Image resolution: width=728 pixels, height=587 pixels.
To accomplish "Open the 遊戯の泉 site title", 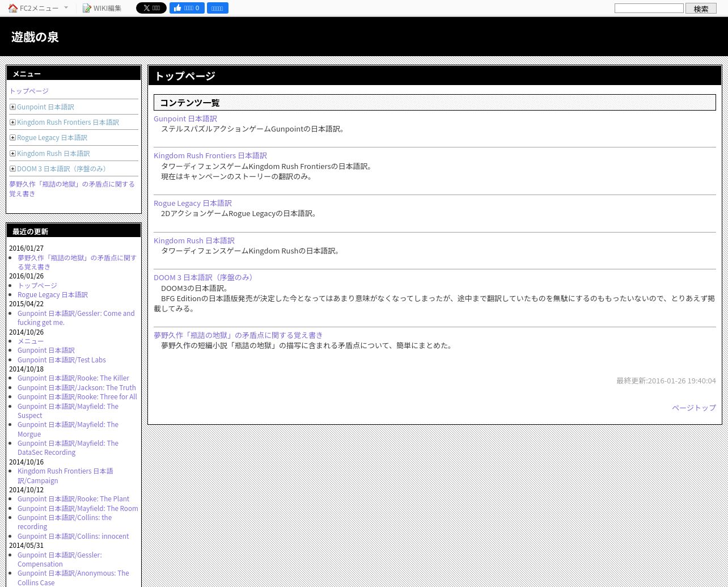I will [35, 37].
